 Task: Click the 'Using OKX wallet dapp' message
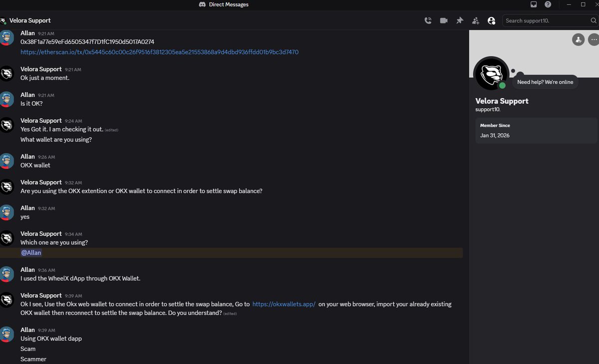51,339
